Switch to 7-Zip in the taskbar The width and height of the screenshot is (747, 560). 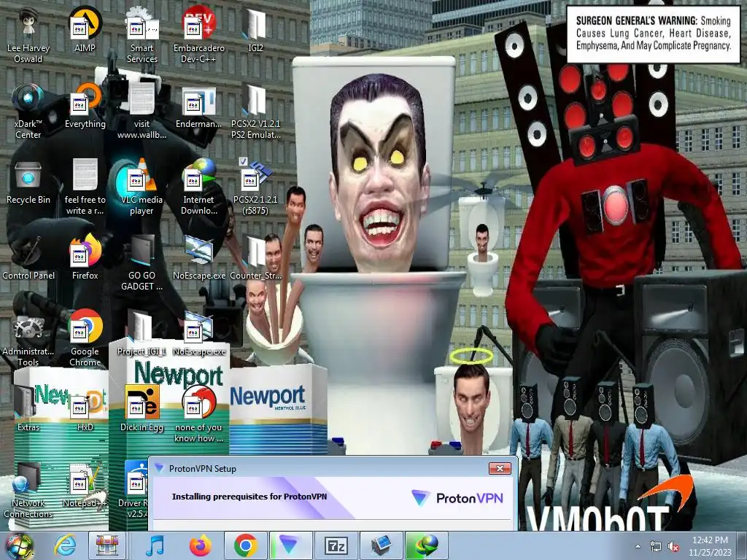tap(336, 545)
